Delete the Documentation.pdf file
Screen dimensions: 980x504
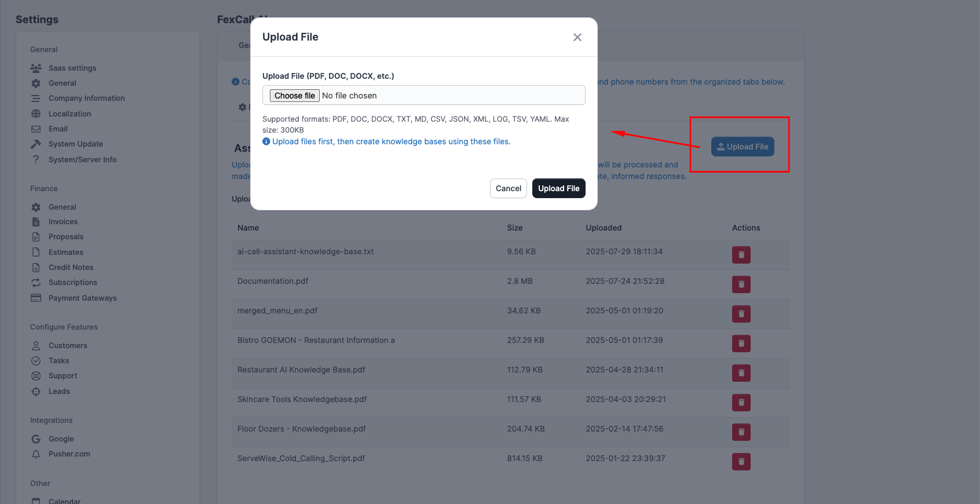(741, 284)
